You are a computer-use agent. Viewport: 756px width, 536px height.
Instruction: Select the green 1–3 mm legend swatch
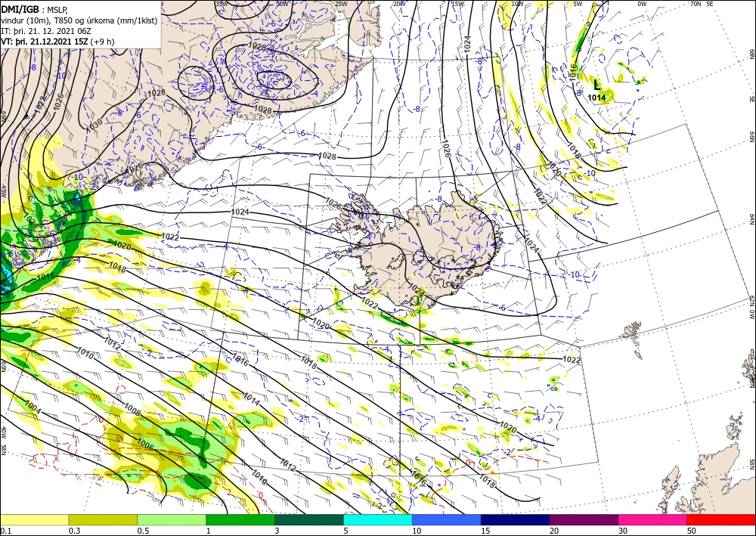pyautogui.click(x=240, y=519)
